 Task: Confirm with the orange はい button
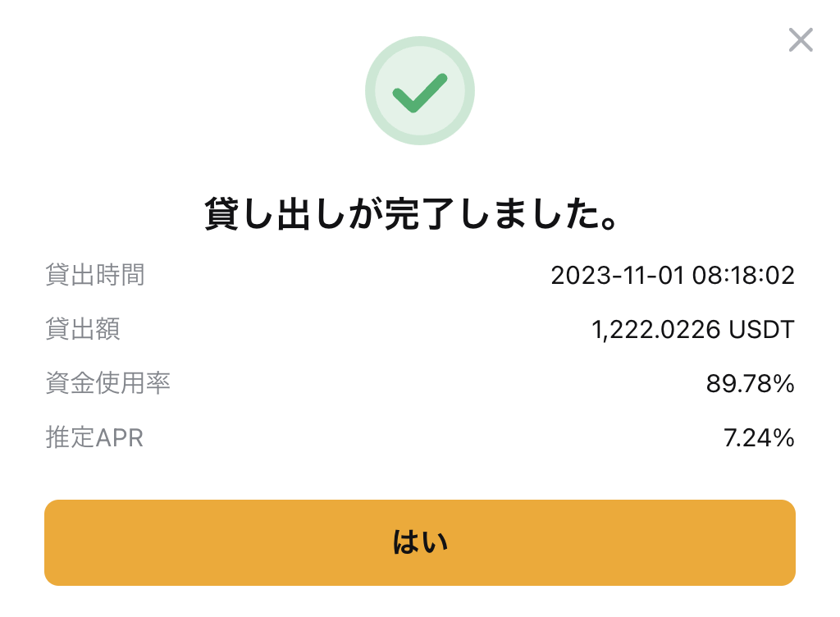420,542
